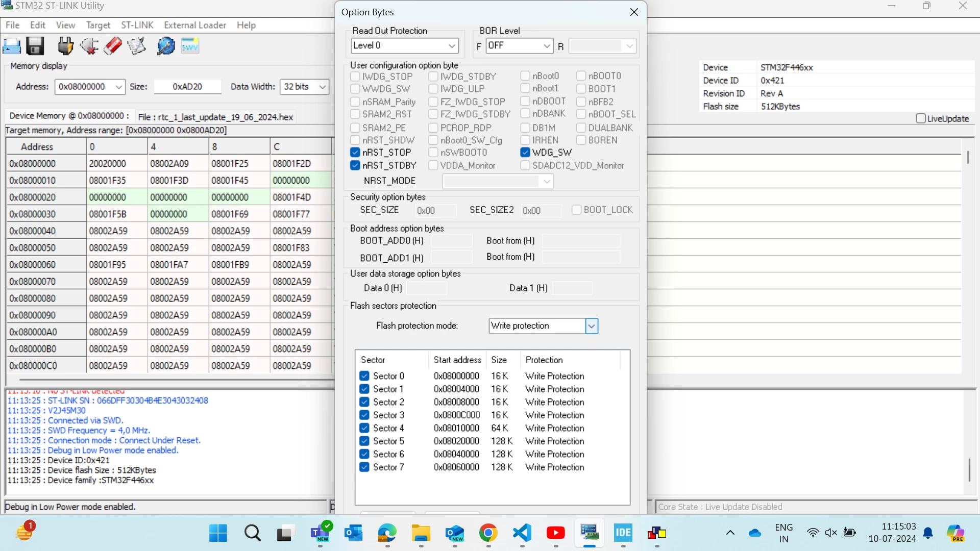
Task: Disconnect from target with red-X plug icon
Action: pyautogui.click(x=89, y=46)
